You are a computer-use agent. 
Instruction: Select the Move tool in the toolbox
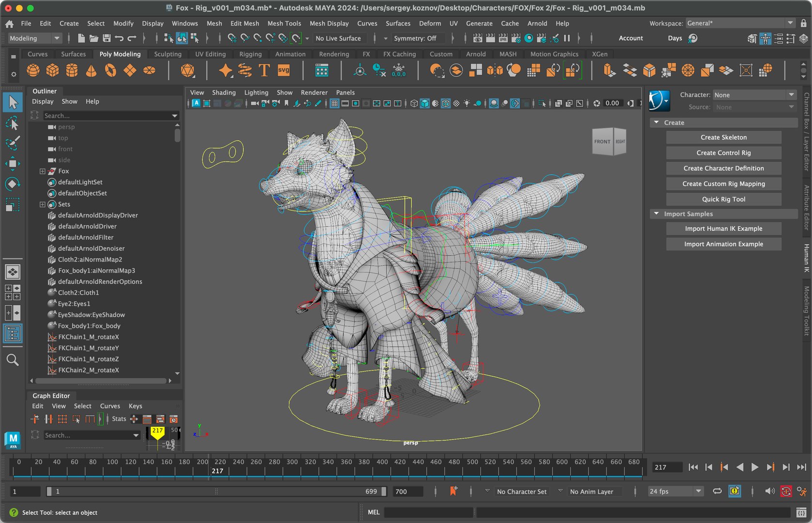[x=13, y=164]
